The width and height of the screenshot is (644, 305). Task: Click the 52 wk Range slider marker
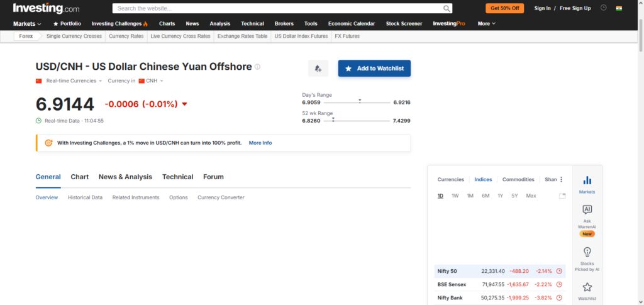pyautogui.click(x=333, y=119)
